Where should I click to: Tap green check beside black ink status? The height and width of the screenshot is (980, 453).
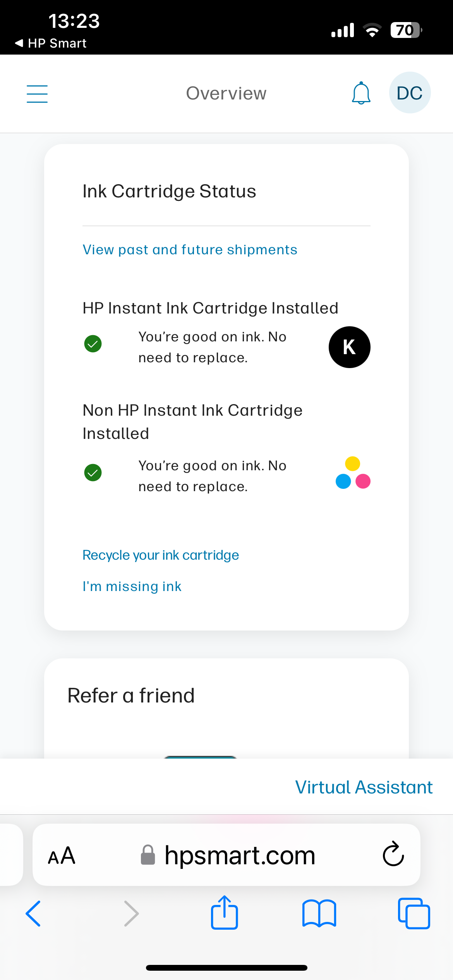93,344
